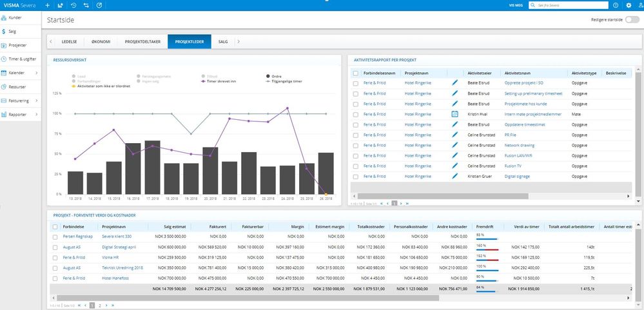Go to first page in Prosjekt table pager

pyautogui.click(x=79, y=305)
